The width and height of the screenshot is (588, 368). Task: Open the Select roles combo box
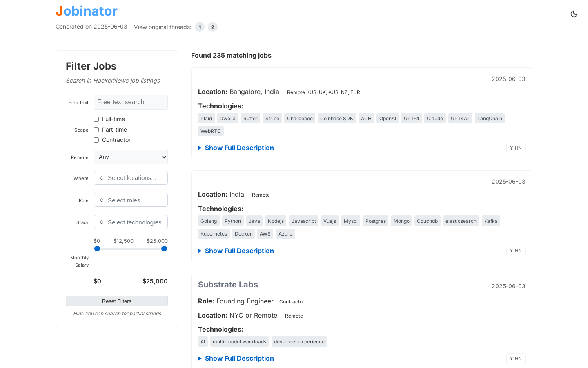click(x=131, y=200)
